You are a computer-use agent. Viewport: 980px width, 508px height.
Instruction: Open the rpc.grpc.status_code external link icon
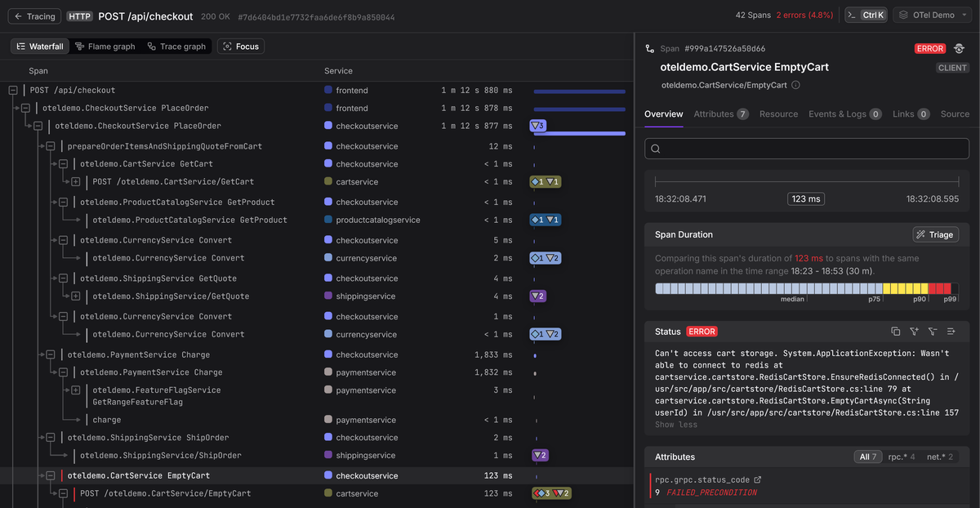(x=757, y=480)
